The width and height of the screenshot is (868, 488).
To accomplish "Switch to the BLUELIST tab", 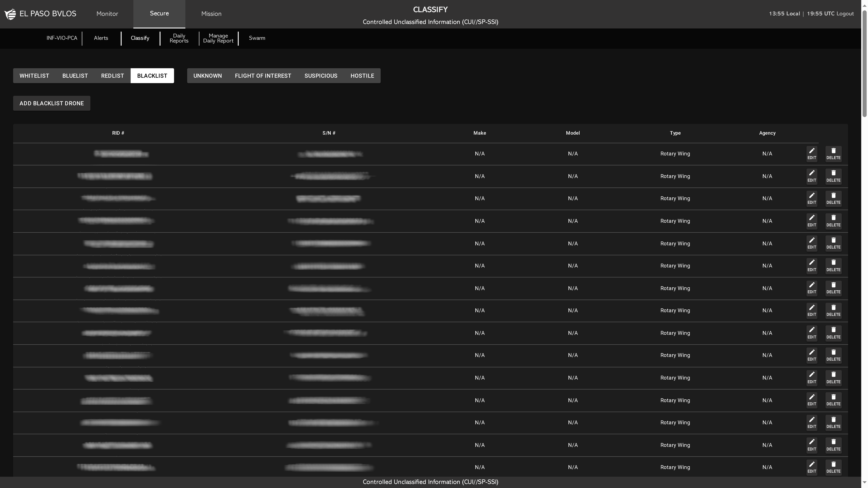I will point(75,76).
